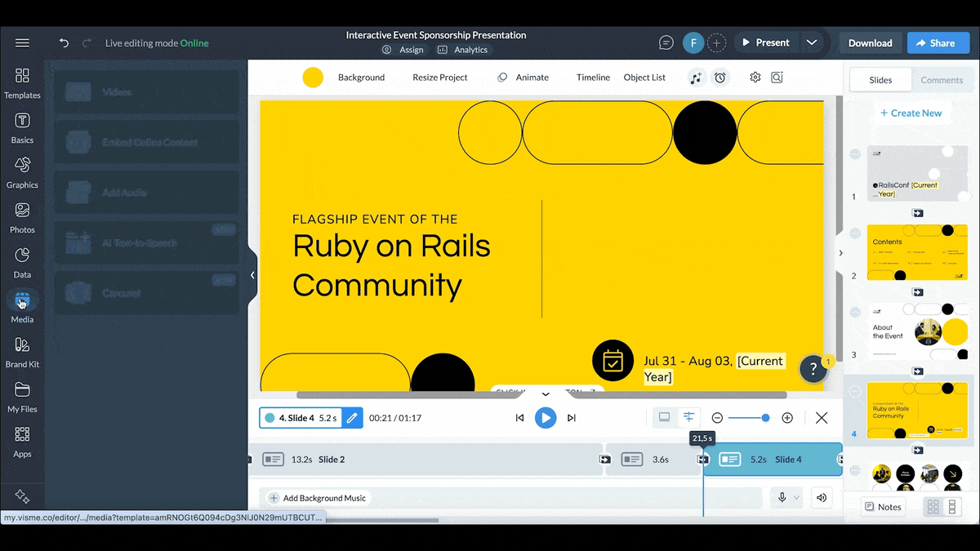The height and width of the screenshot is (551, 980).
Task: Click the timeline zoom slider handle
Action: point(765,418)
